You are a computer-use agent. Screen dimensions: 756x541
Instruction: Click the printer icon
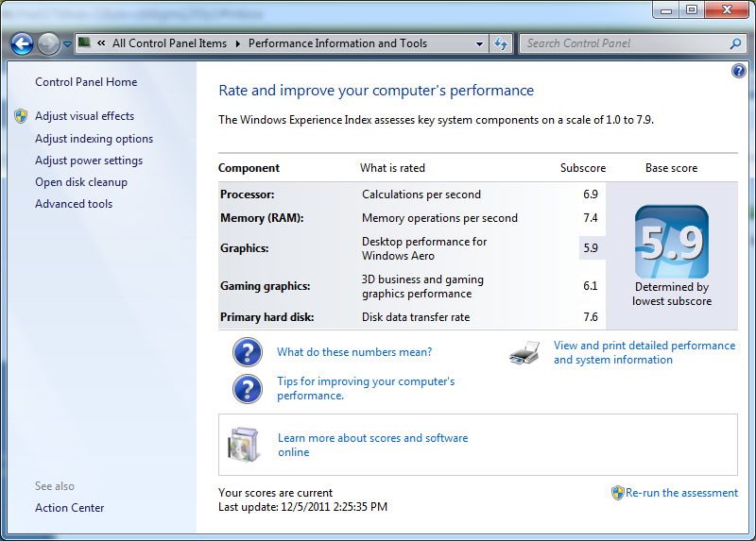tap(524, 352)
